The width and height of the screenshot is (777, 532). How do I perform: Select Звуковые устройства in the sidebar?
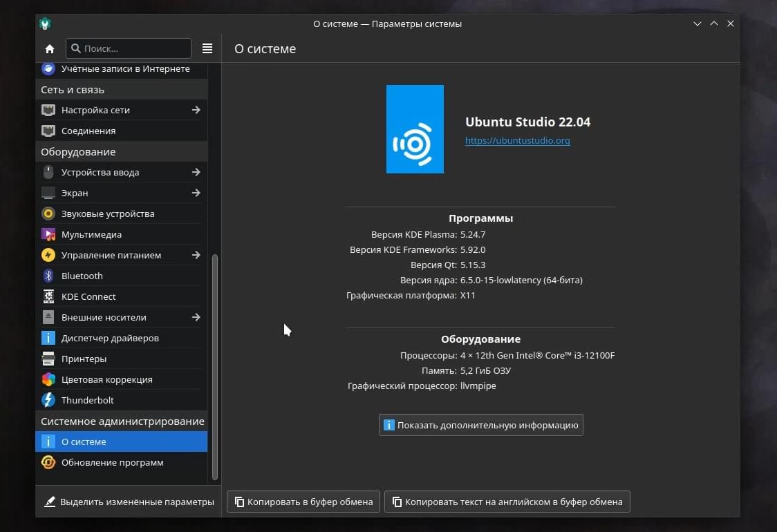(122, 213)
